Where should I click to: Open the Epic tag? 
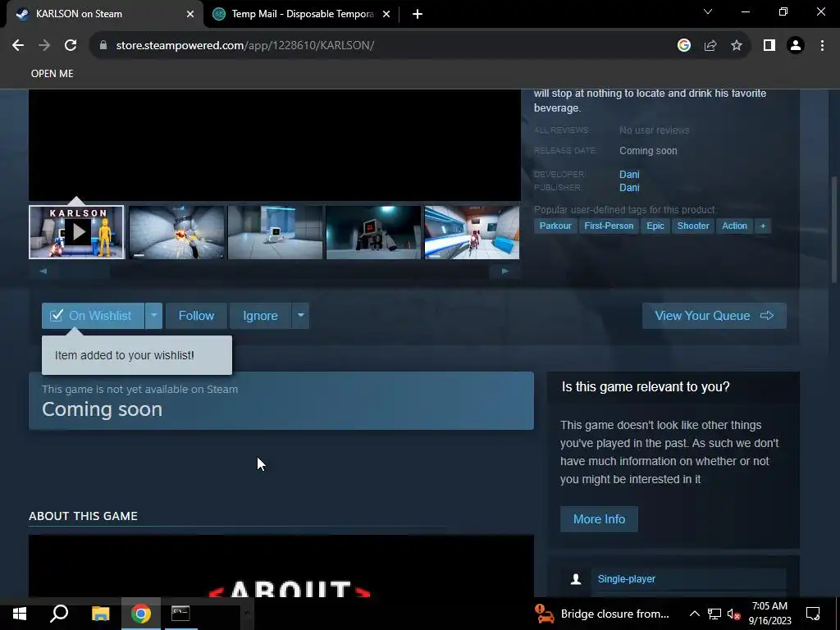pyautogui.click(x=655, y=226)
